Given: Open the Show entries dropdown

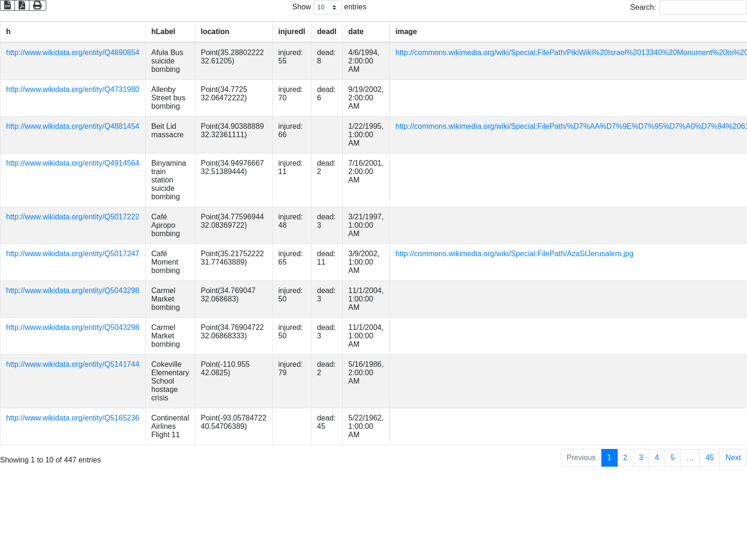Looking at the screenshot, I should [x=327, y=7].
